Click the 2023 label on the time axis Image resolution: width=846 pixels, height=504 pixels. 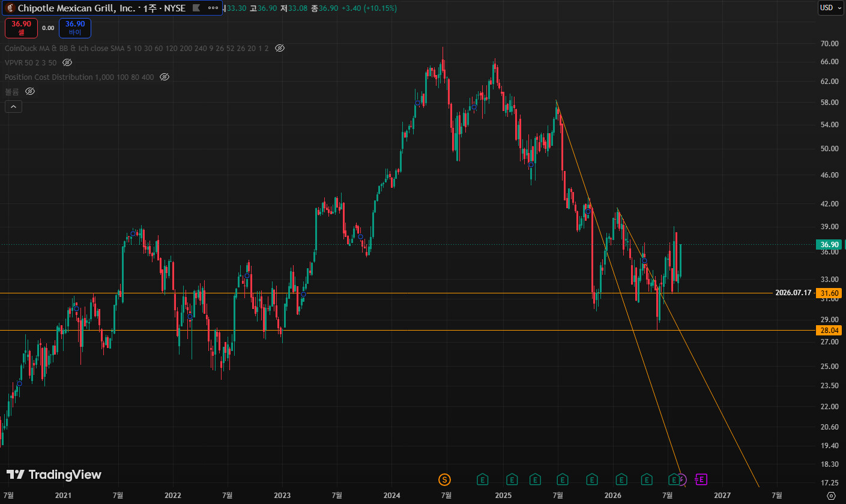coord(282,496)
